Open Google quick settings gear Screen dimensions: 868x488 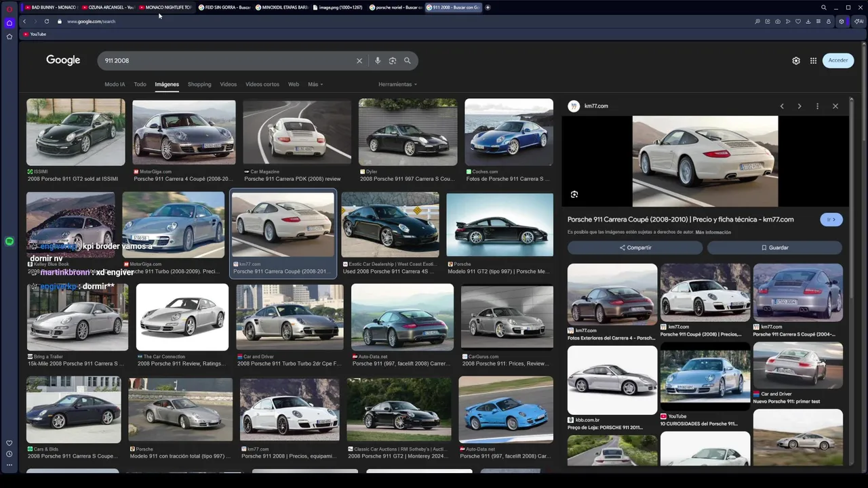coord(796,60)
